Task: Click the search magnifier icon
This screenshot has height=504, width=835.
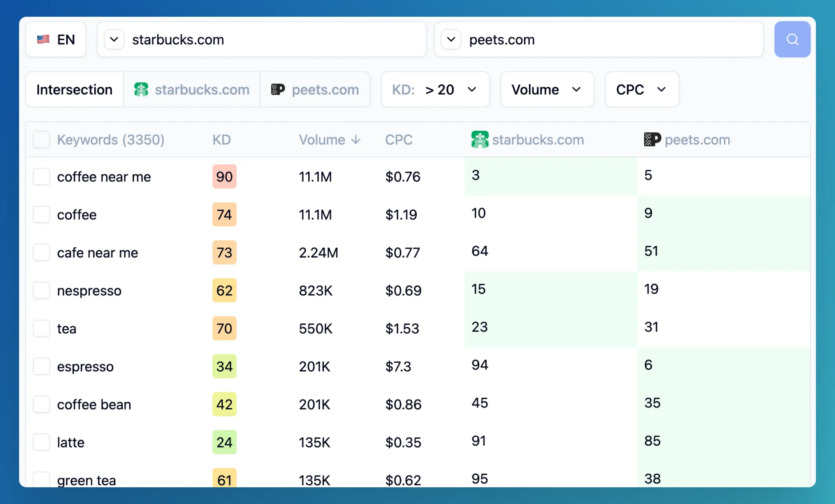Action: [793, 39]
